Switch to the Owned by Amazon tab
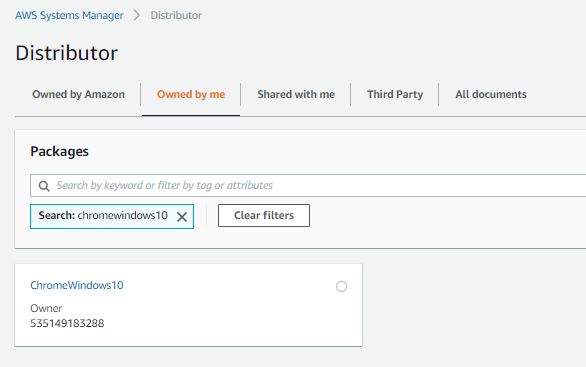The image size is (586, 367). coord(78,95)
